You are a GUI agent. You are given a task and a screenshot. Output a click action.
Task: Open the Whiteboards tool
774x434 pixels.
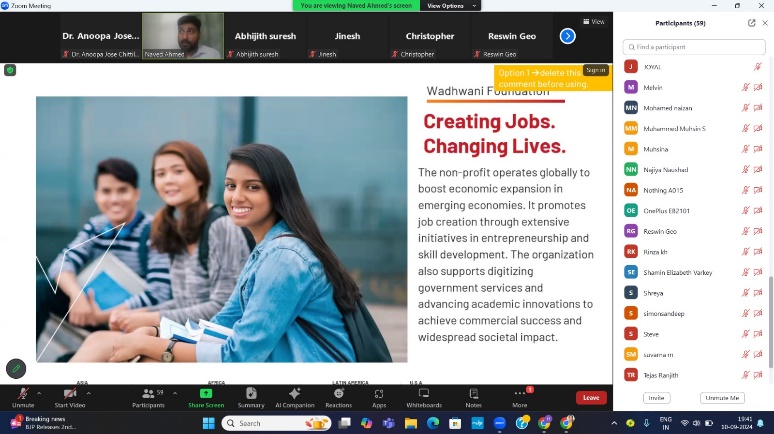pyautogui.click(x=424, y=398)
